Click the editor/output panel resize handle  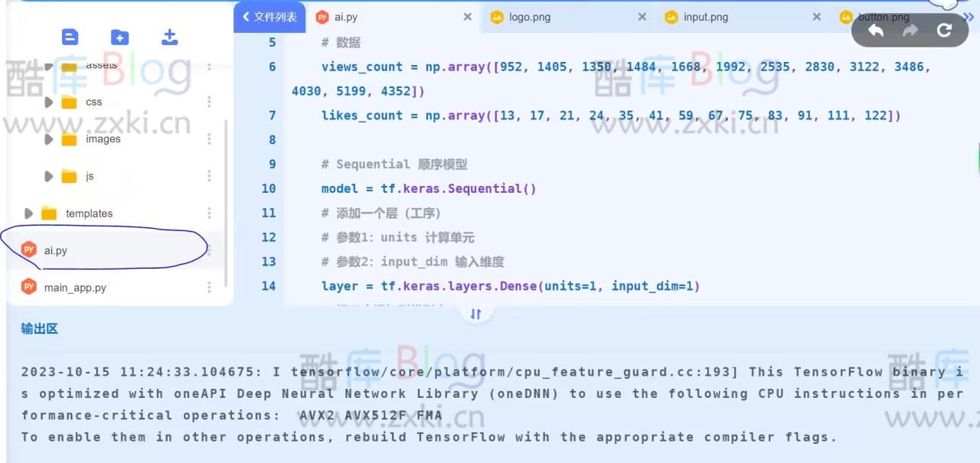(x=475, y=314)
